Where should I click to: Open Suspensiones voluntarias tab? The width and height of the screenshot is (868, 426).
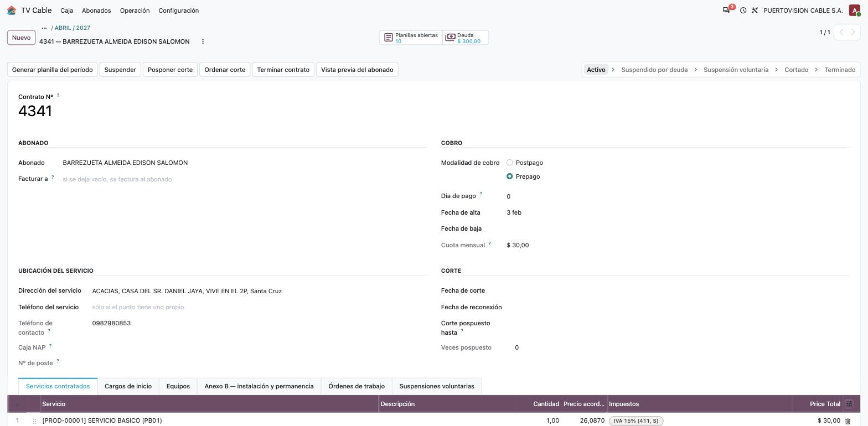[x=437, y=386]
